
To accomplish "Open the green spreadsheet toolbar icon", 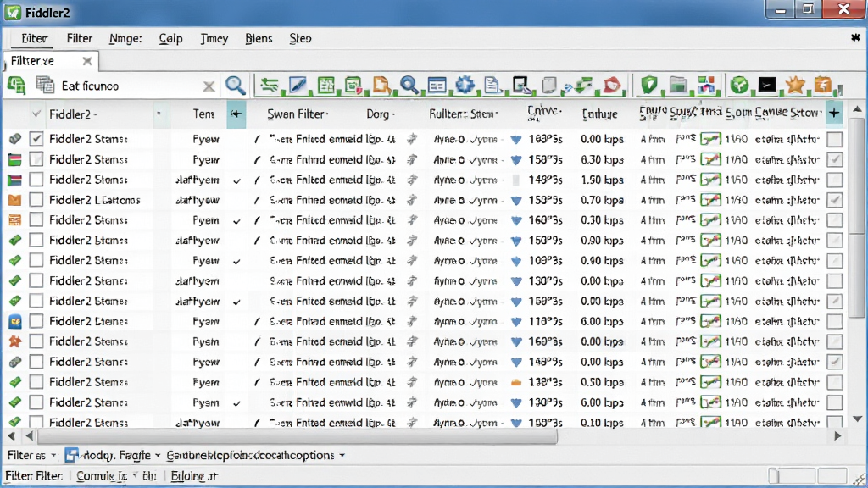I will [x=326, y=86].
